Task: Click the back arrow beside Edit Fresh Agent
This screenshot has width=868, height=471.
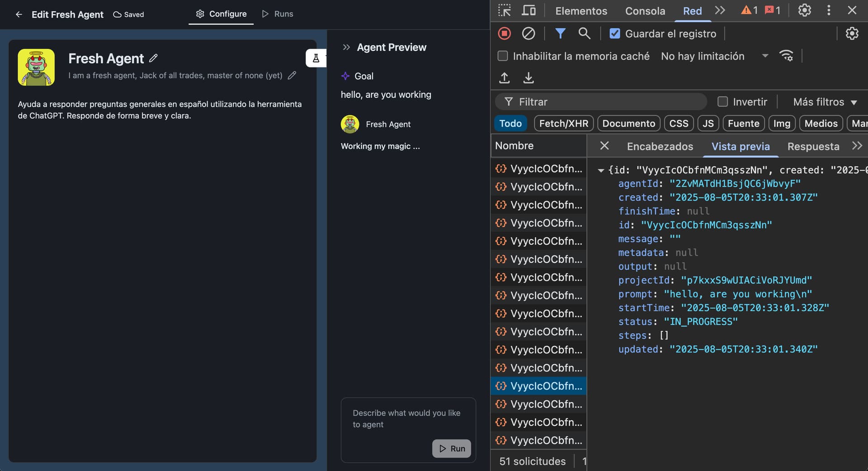Action: 19,14
